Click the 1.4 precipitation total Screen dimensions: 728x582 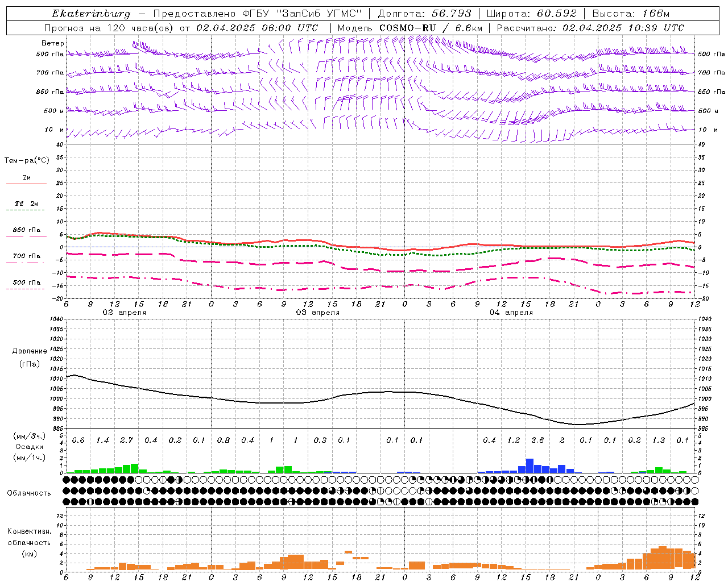tap(102, 440)
